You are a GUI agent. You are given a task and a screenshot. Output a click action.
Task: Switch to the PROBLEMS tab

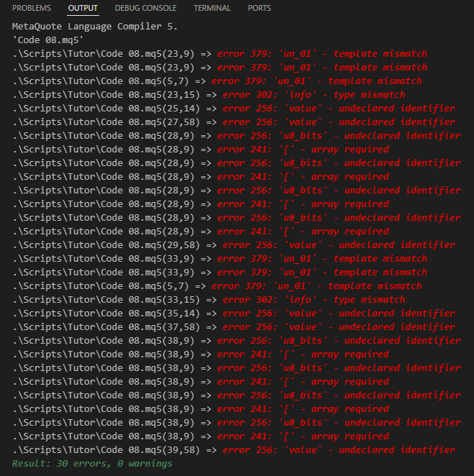32,8
